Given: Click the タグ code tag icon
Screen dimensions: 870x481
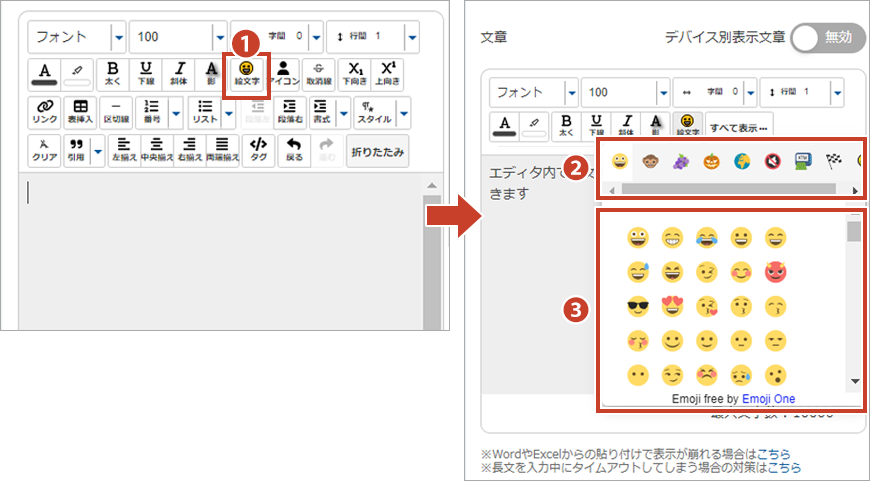Looking at the screenshot, I should point(258,150).
